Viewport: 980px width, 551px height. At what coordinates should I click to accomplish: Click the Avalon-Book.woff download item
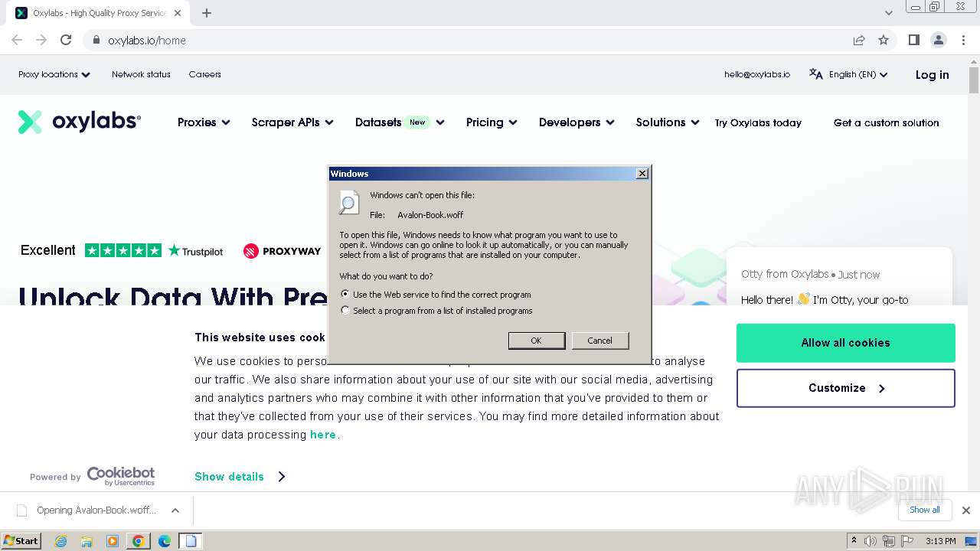coord(87,510)
